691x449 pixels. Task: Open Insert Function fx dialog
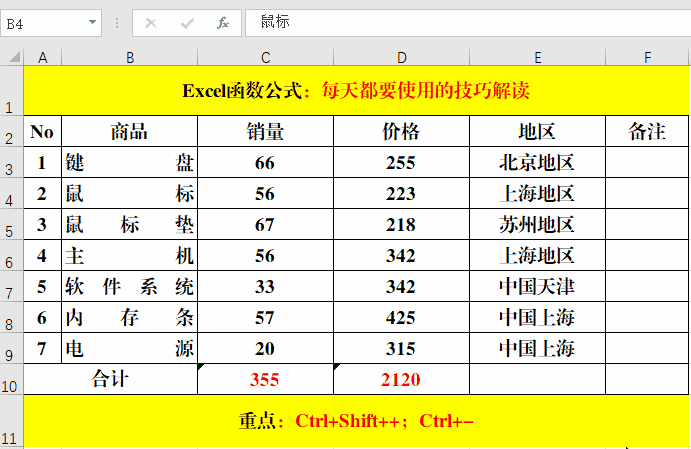pos(223,23)
